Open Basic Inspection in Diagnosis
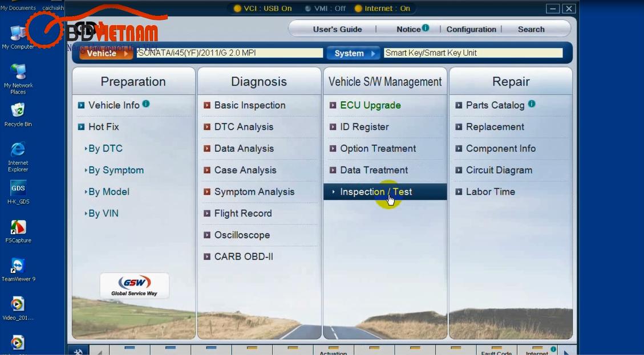Viewport: 644px width, 355px height. (x=250, y=105)
